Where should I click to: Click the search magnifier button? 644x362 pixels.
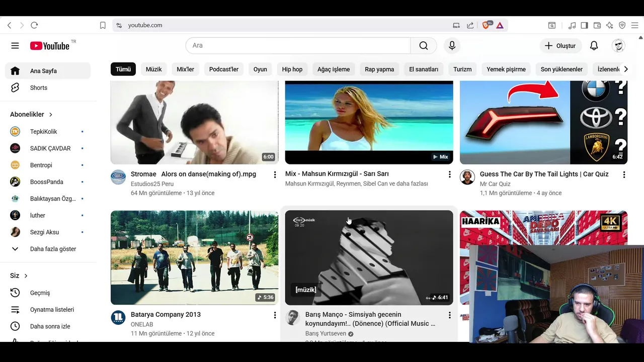coord(424,46)
